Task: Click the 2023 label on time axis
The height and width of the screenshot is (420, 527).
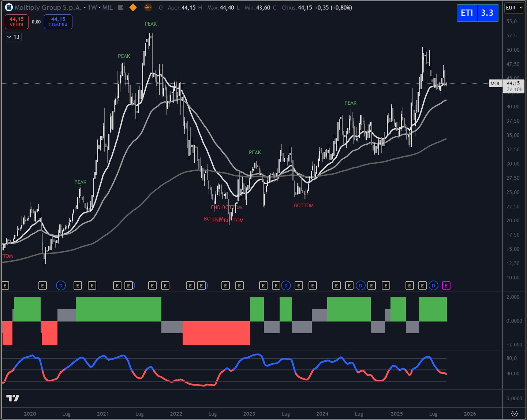Action: [249, 414]
